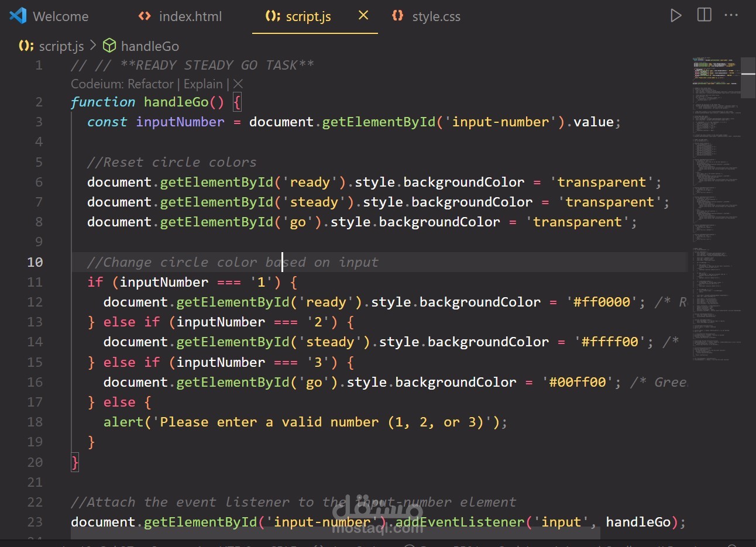
Task: Click line number 2 in the gutter
Action: (39, 102)
